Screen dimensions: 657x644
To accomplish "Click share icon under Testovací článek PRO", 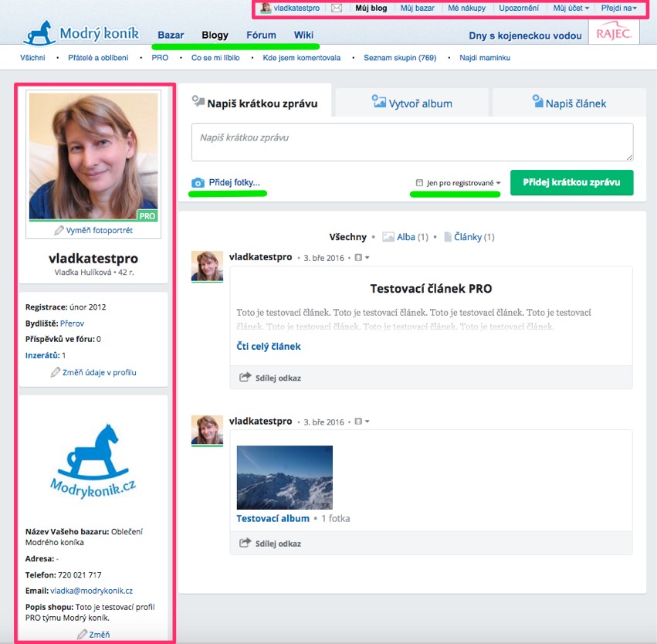I will [246, 378].
